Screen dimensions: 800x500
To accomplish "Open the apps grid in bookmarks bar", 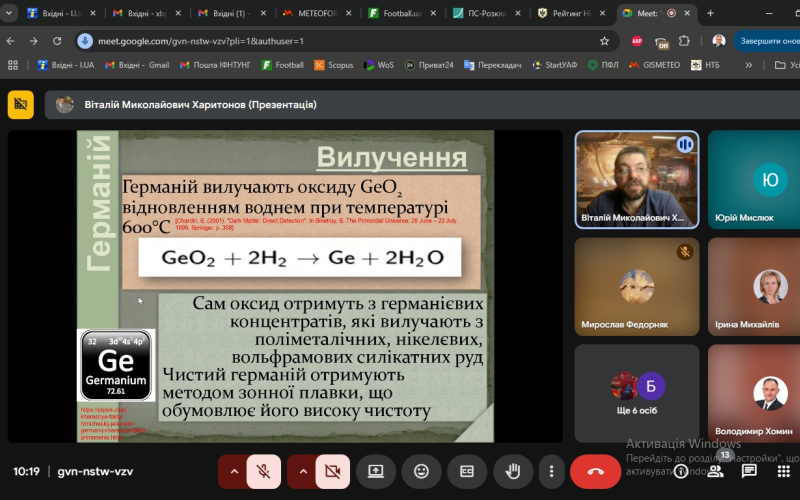I will 13,65.
